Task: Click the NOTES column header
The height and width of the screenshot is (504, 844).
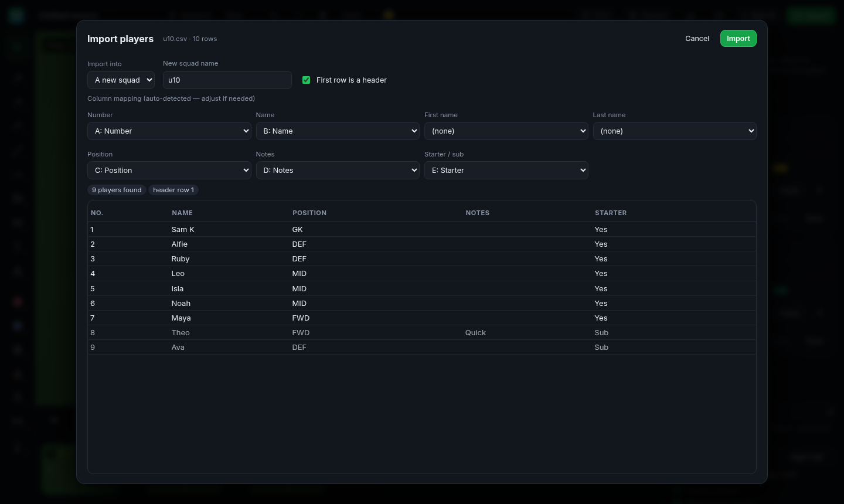Action: tap(478, 213)
